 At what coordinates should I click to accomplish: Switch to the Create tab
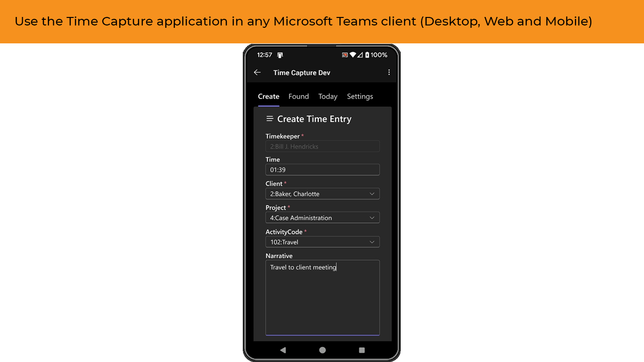pos(269,97)
